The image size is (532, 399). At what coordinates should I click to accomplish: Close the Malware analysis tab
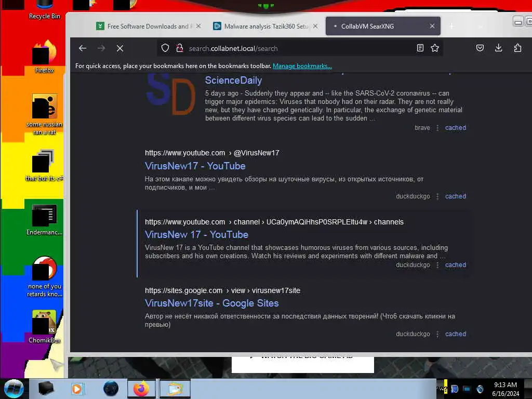[315, 26]
